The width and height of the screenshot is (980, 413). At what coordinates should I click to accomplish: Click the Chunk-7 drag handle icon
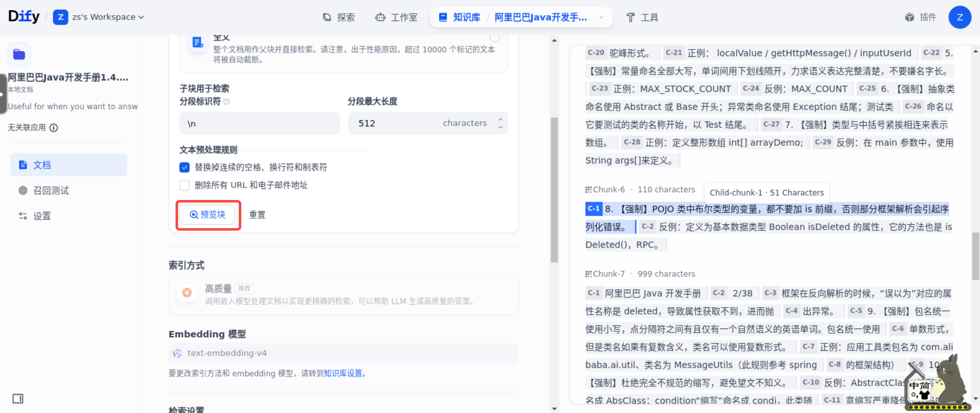coord(588,274)
